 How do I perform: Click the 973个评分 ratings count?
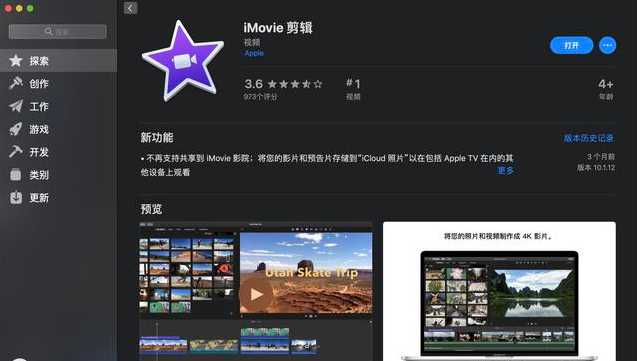point(260,97)
